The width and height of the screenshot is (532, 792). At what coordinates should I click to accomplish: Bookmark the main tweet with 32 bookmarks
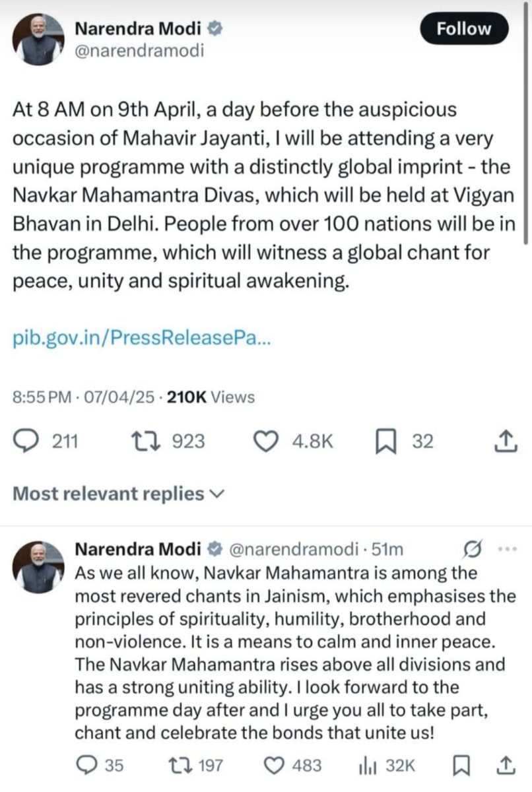click(384, 442)
